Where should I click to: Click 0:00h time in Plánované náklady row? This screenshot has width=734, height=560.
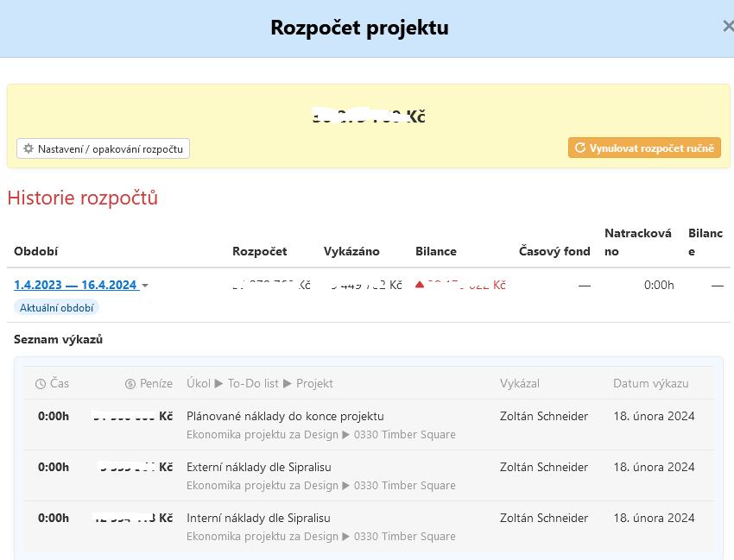click(x=54, y=416)
